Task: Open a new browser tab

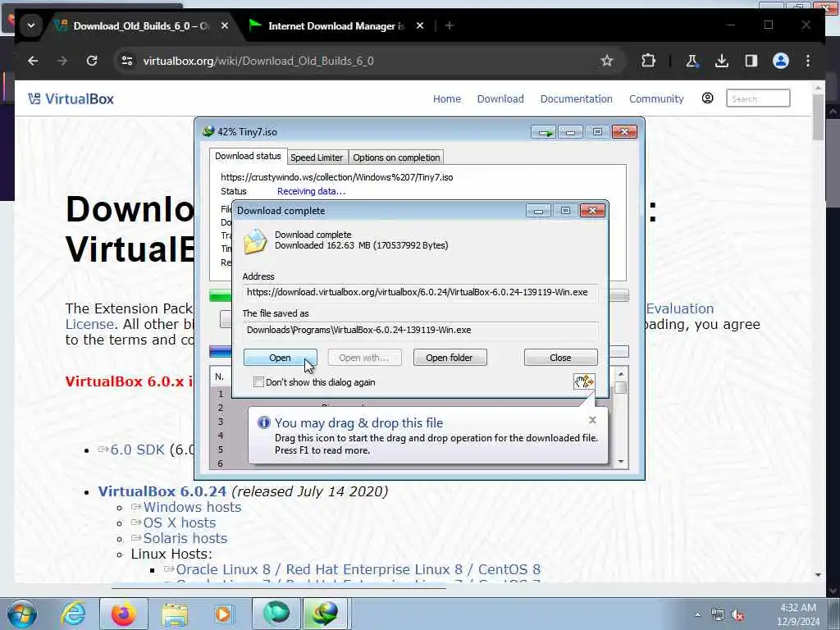Action: tap(450, 25)
